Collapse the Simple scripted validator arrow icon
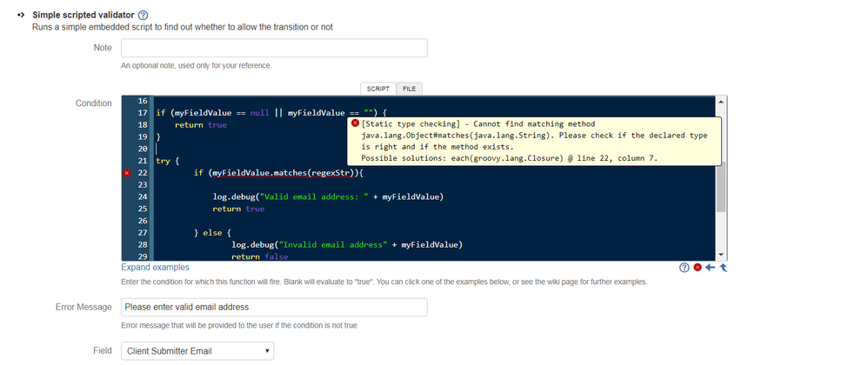The width and height of the screenshot is (868, 365). point(21,15)
